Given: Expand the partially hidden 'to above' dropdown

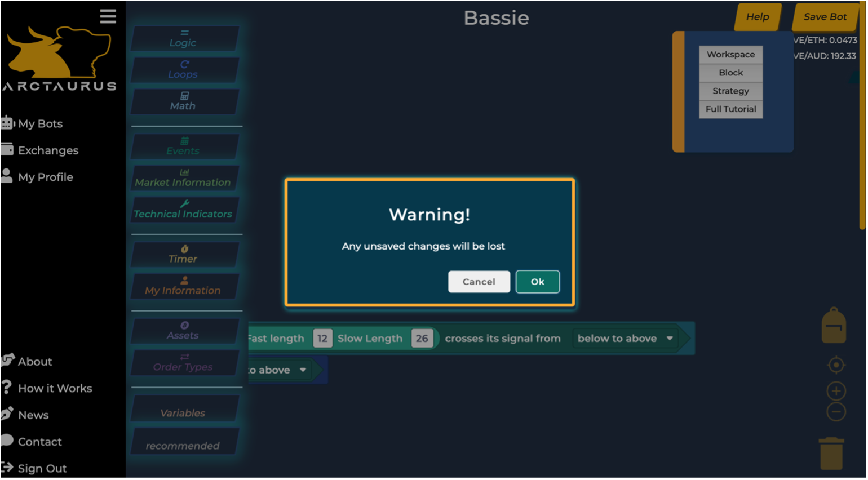Looking at the screenshot, I should point(279,370).
